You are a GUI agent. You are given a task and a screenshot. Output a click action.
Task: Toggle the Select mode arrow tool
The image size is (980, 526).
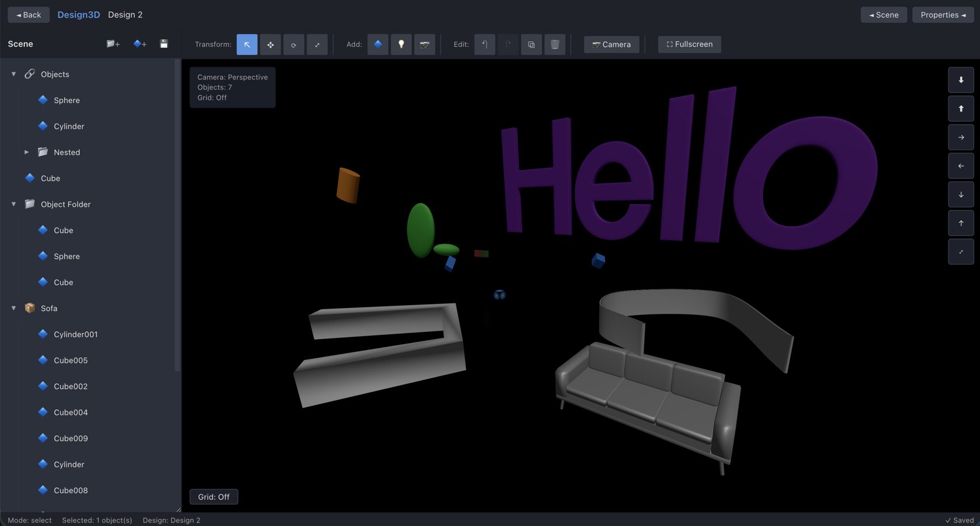246,44
